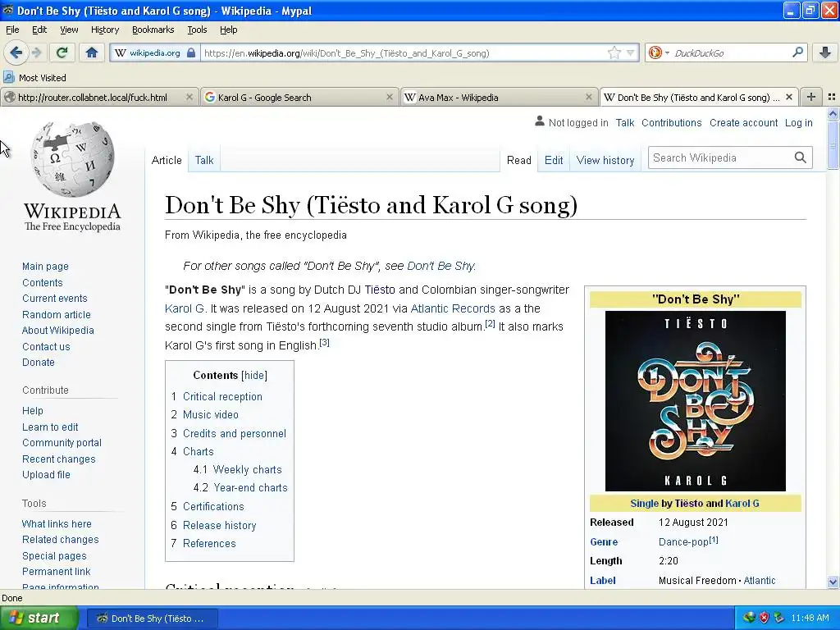Viewport: 840px width, 630px height.
Task: Select the article Talk tab
Action: click(204, 160)
